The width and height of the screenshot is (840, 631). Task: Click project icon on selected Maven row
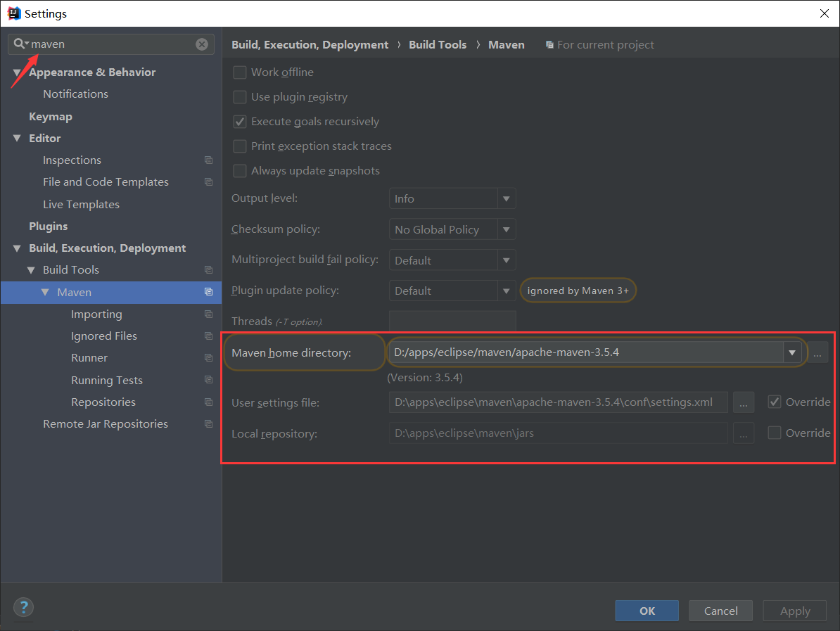(208, 292)
